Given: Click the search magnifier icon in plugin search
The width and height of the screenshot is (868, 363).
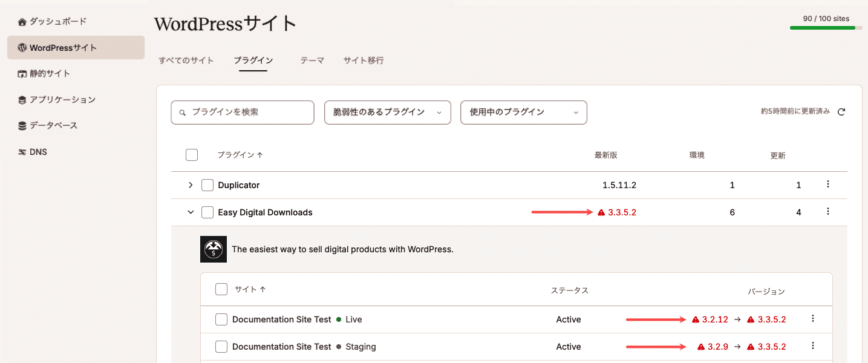Looking at the screenshot, I should coord(182,113).
